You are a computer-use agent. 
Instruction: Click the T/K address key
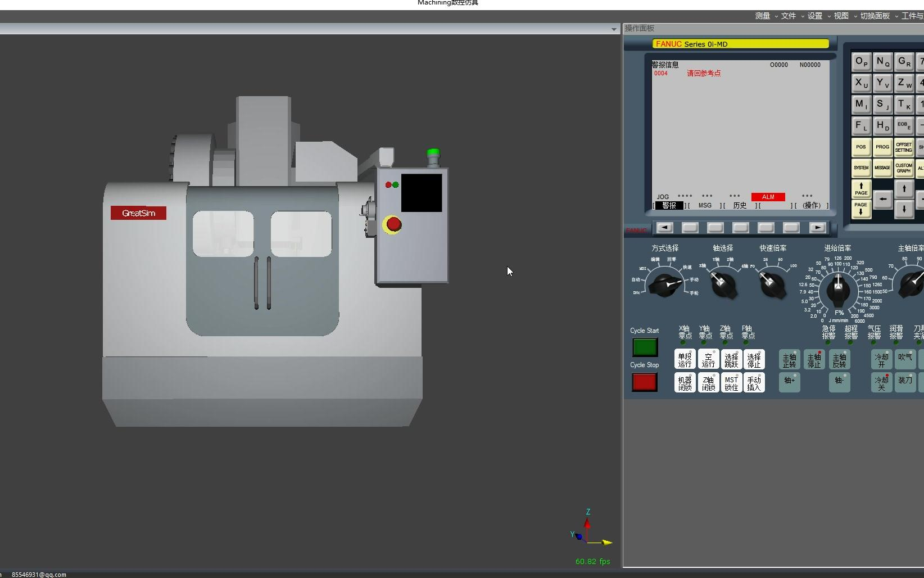point(904,105)
